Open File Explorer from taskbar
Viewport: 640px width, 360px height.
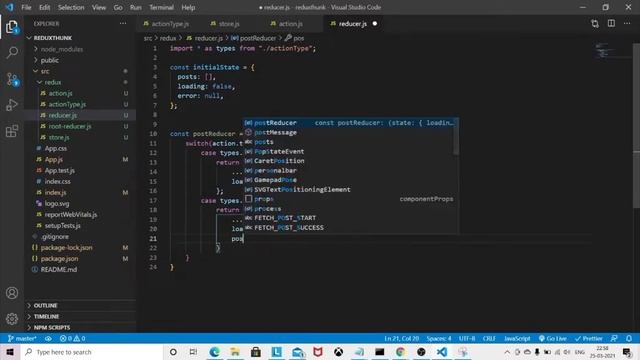tap(235, 352)
